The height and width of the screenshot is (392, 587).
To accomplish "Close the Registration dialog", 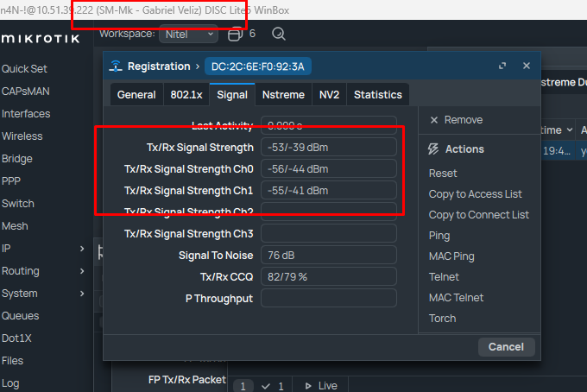I will pos(527,66).
